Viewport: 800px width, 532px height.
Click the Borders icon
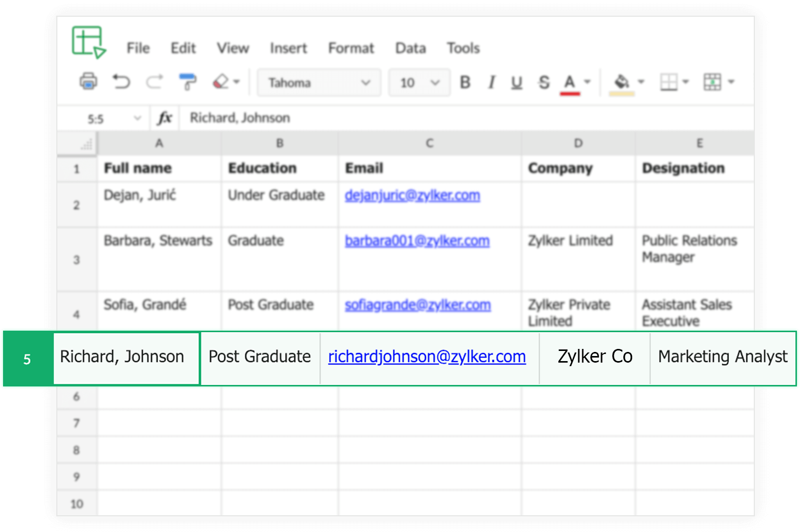(x=669, y=82)
